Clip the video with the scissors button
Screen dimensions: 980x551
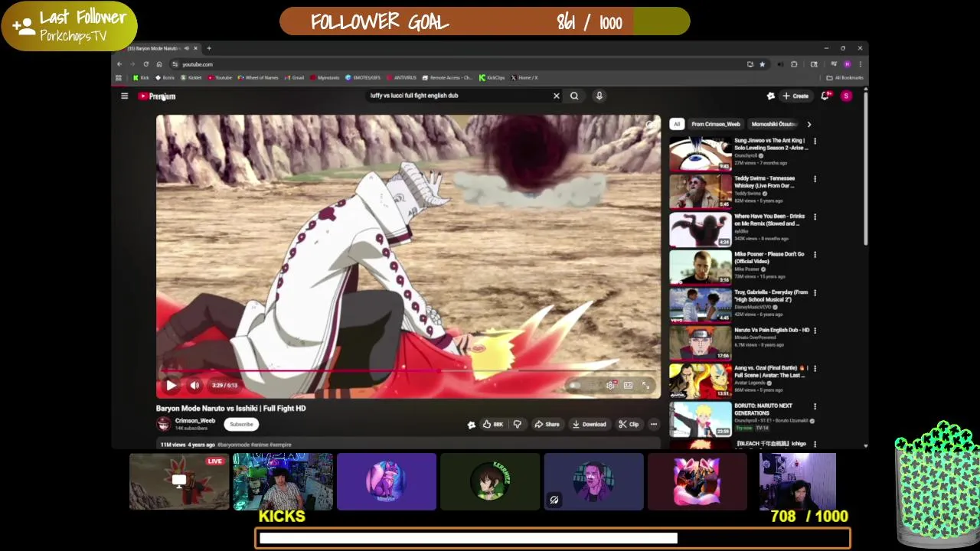629,424
